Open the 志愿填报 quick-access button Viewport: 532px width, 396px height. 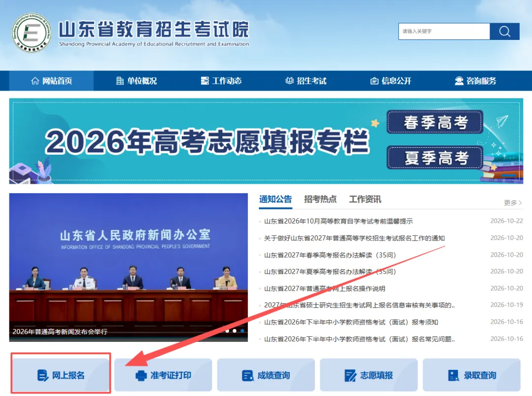(x=369, y=375)
